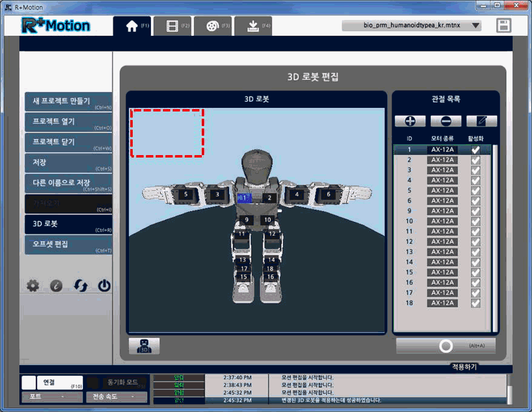Open the 포트 port dropdown
The width and height of the screenshot is (532, 412).
click(x=52, y=397)
